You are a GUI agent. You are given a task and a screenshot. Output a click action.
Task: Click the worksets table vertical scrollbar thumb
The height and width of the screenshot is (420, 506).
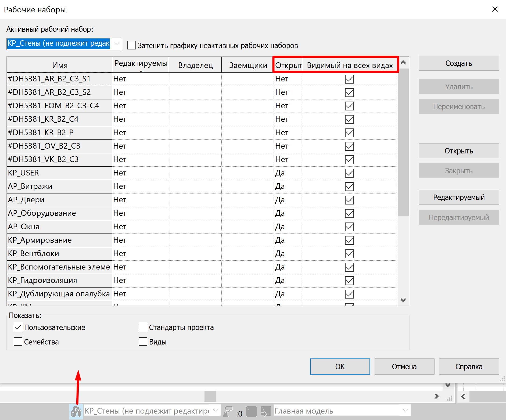[403, 142]
